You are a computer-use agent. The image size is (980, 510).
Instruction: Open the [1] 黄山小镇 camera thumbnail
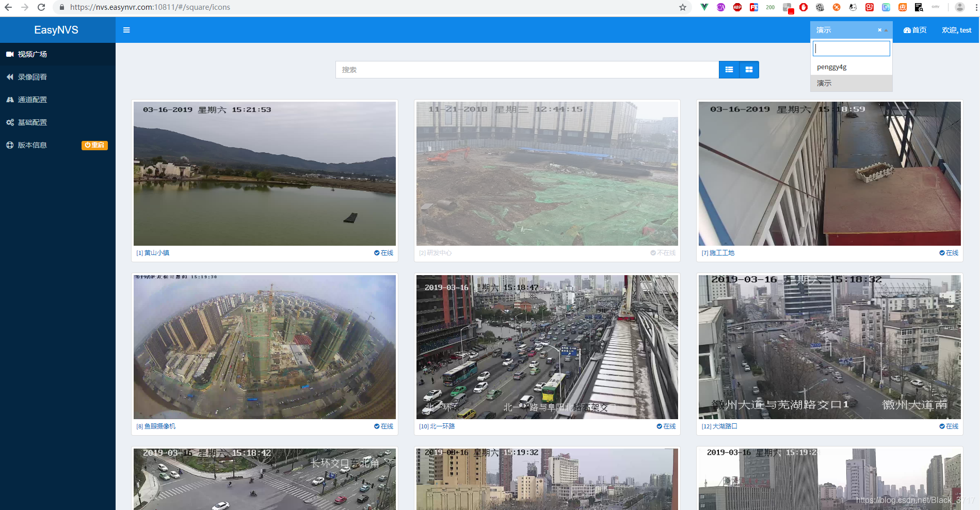coord(265,173)
